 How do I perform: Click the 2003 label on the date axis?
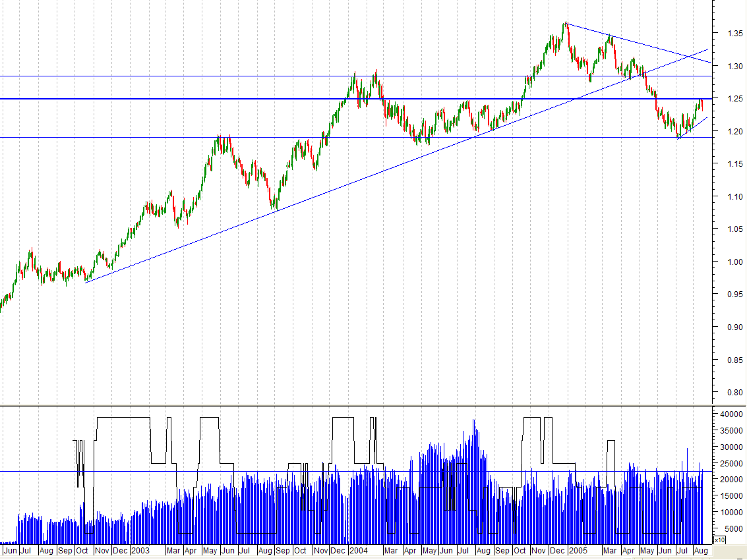tap(140, 550)
